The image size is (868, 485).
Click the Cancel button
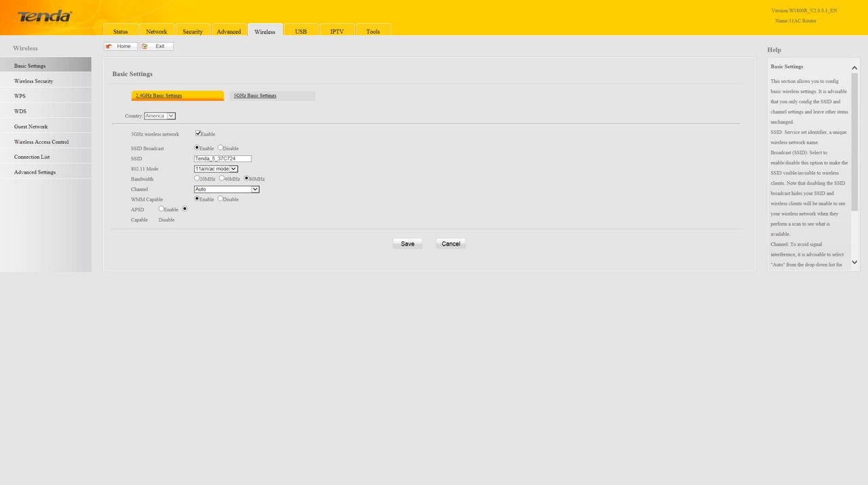pos(451,244)
